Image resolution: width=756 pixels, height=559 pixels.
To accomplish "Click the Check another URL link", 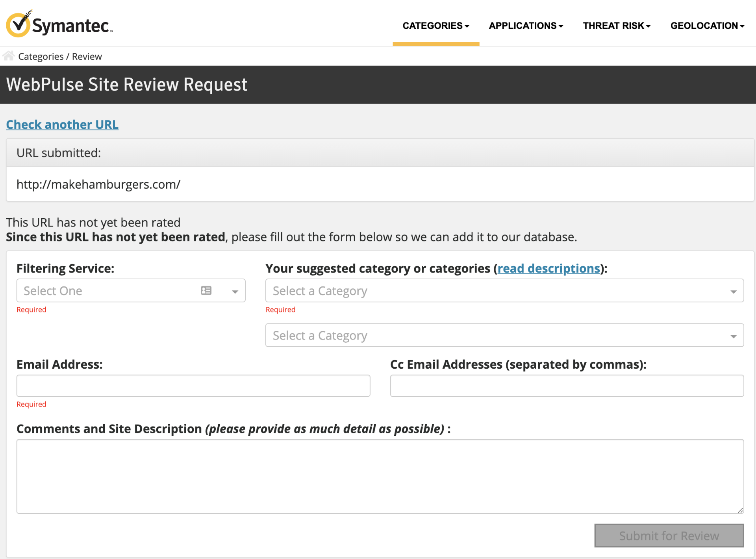I will [62, 124].
